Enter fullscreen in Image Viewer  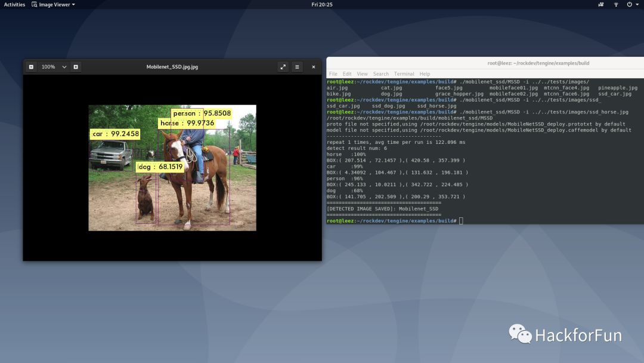pos(283,67)
